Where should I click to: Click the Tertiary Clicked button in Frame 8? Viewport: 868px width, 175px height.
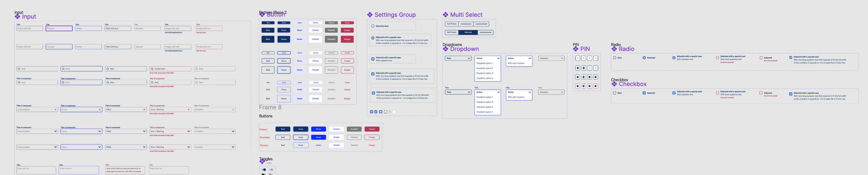pyautogui.click(x=336, y=145)
